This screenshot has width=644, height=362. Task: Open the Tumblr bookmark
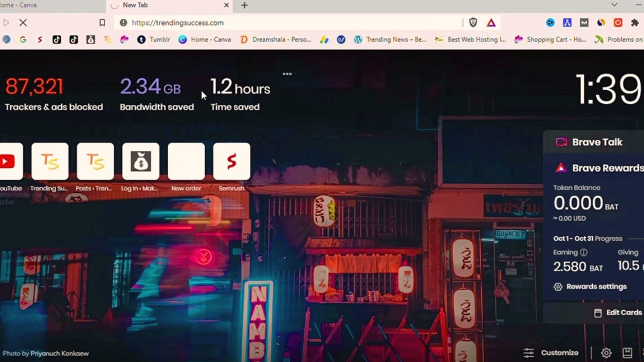click(x=154, y=39)
